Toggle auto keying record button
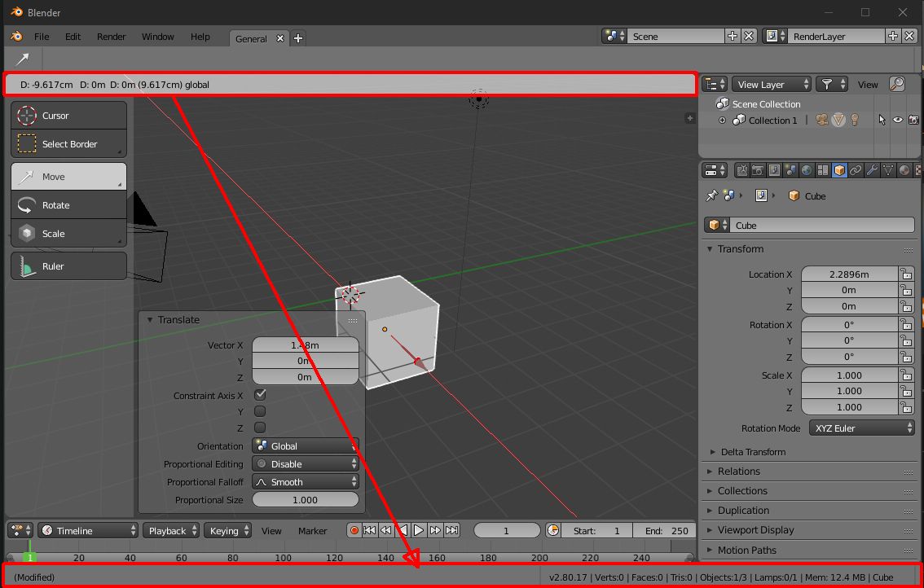Screen dimensions: 924x588 pos(354,530)
